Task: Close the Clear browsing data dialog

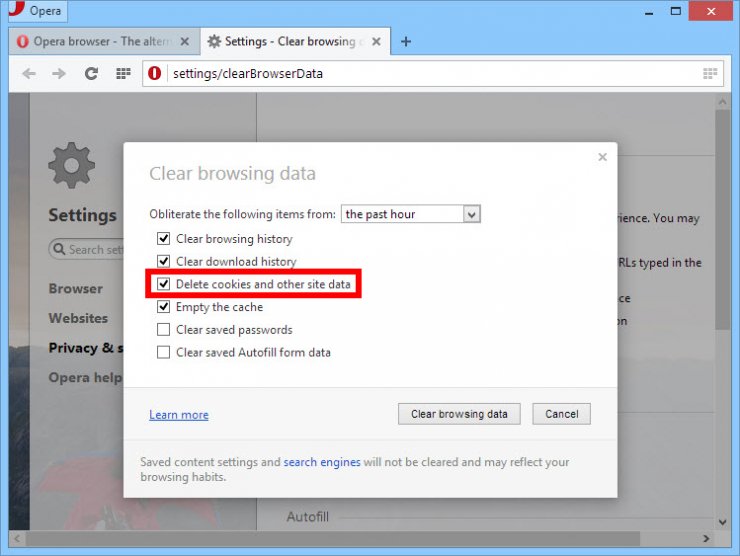Action: click(x=602, y=157)
